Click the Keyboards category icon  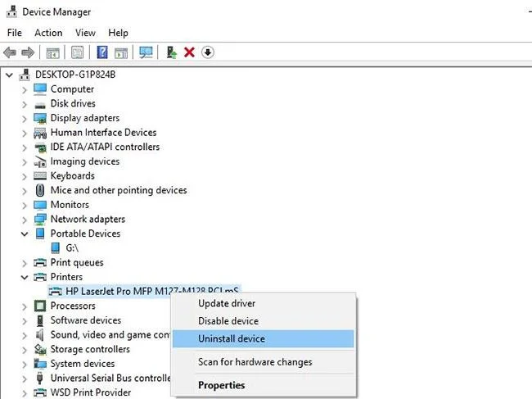(40, 176)
